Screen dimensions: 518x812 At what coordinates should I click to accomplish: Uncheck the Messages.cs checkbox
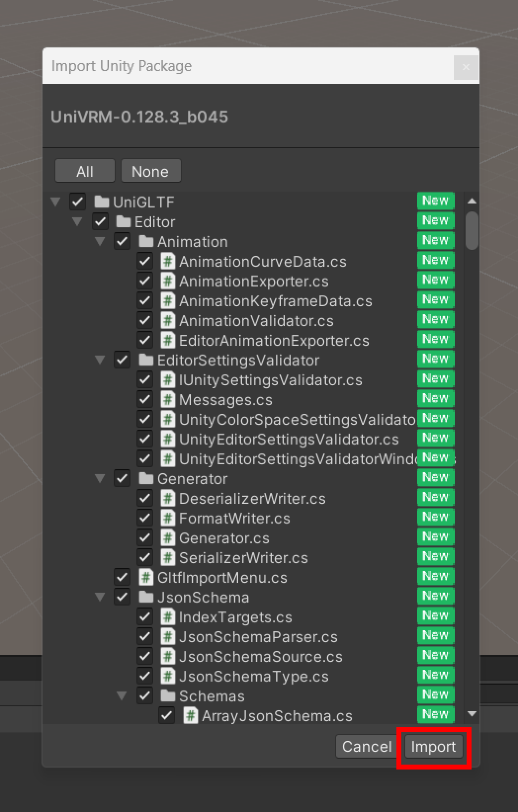(x=145, y=399)
